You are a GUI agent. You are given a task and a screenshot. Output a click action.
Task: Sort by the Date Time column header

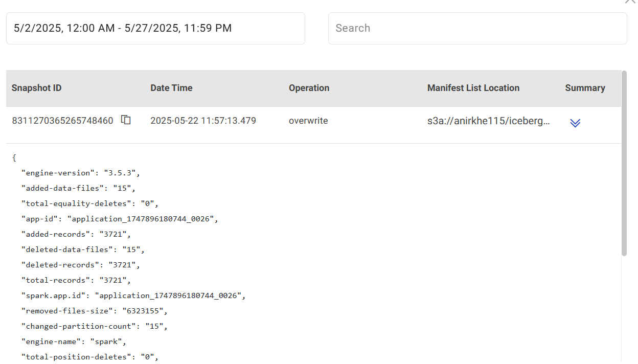point(171,88)
